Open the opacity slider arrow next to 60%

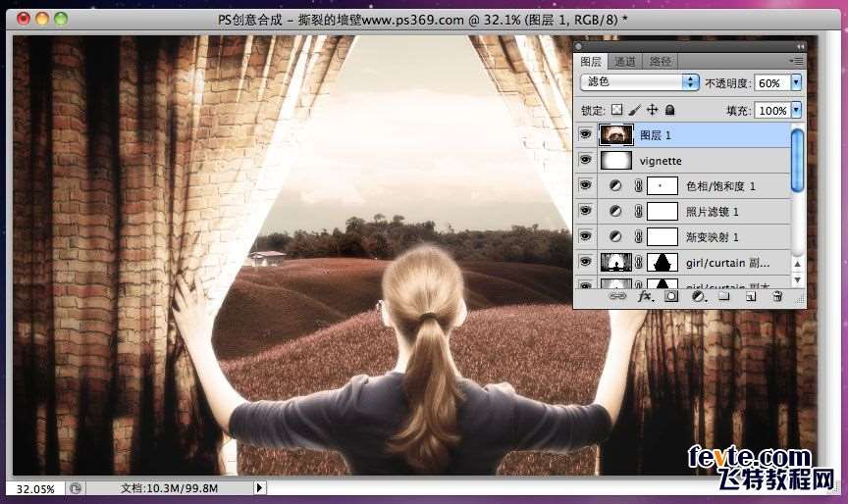[796, 82]
